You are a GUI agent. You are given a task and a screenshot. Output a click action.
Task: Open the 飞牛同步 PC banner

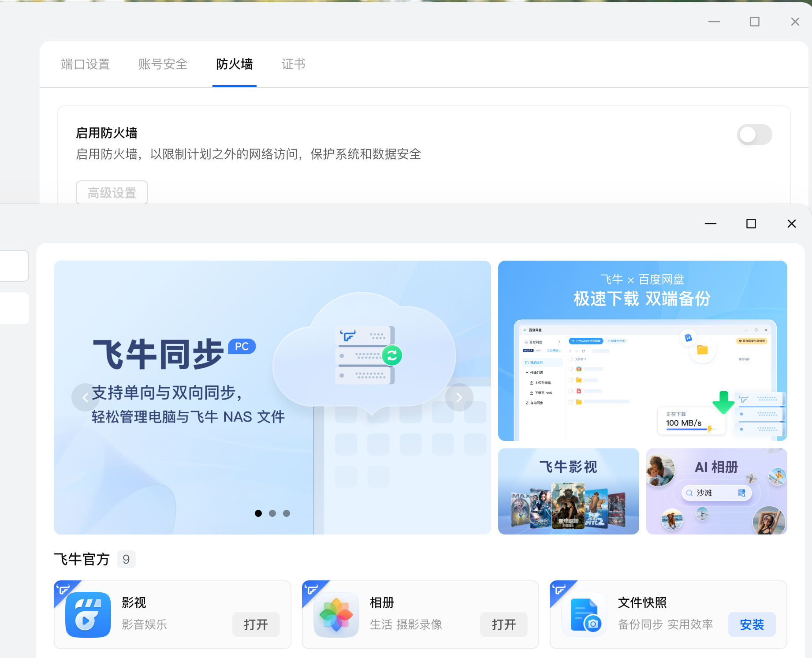(x=272, y=397)
